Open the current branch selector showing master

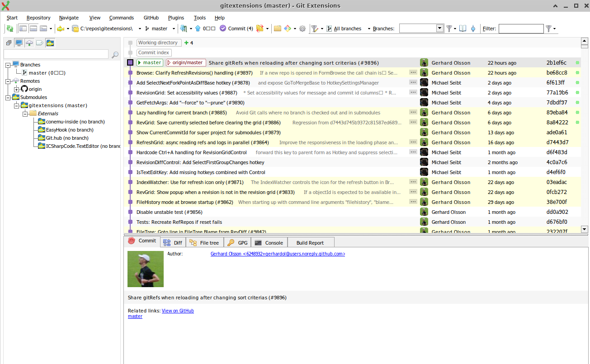coord(159,28)
